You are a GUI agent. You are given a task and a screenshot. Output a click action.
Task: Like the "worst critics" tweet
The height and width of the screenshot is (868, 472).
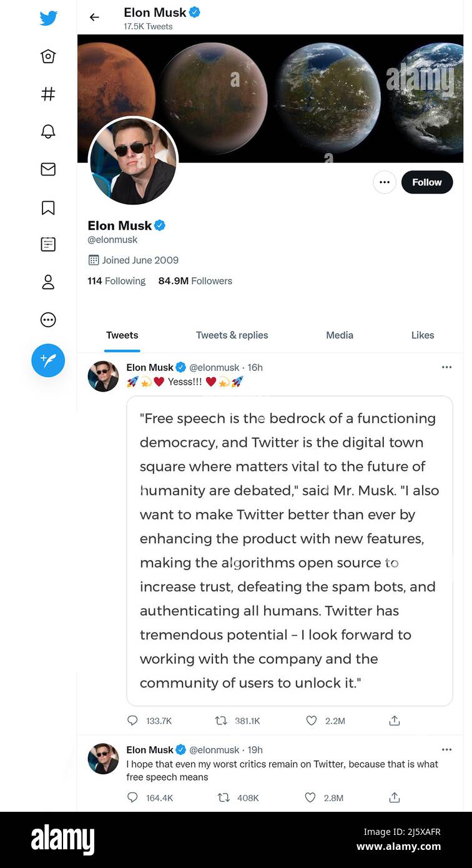coord(310,797)
